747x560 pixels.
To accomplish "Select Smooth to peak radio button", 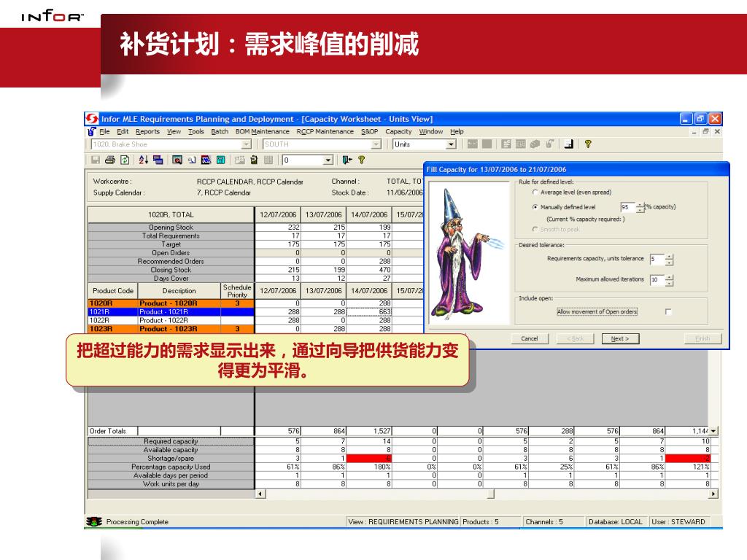I will (x=535, y=229).
